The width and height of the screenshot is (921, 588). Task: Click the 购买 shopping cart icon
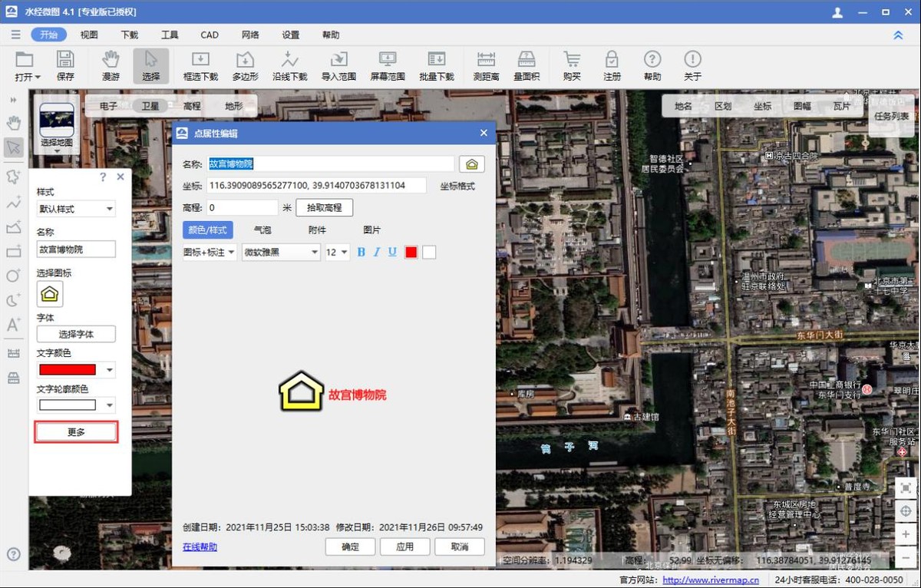(572, 59)
